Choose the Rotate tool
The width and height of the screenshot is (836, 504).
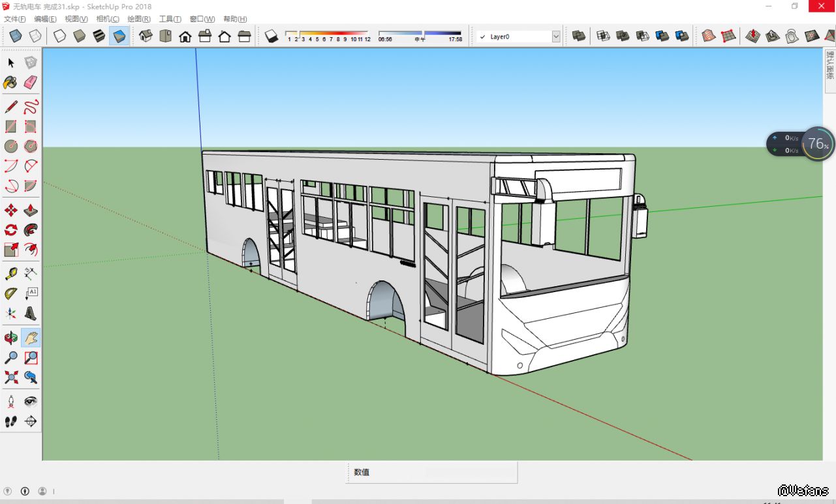pyautogui.click(x=11, y=230)
